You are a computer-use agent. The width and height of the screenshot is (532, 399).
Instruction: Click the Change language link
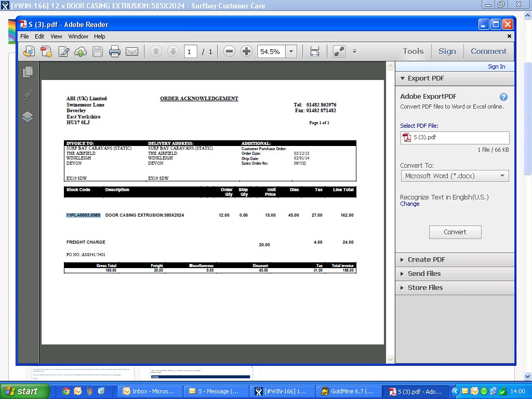pos(409,204)
